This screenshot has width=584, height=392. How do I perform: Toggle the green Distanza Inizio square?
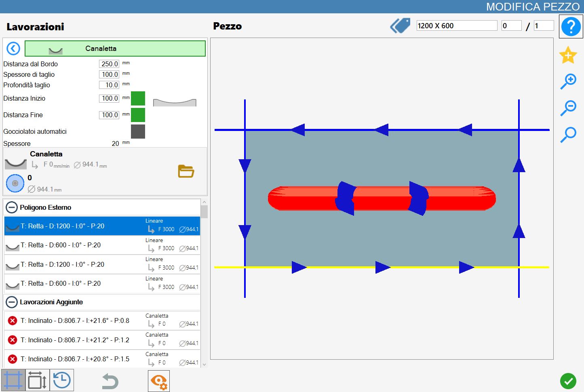click(138, 99)
